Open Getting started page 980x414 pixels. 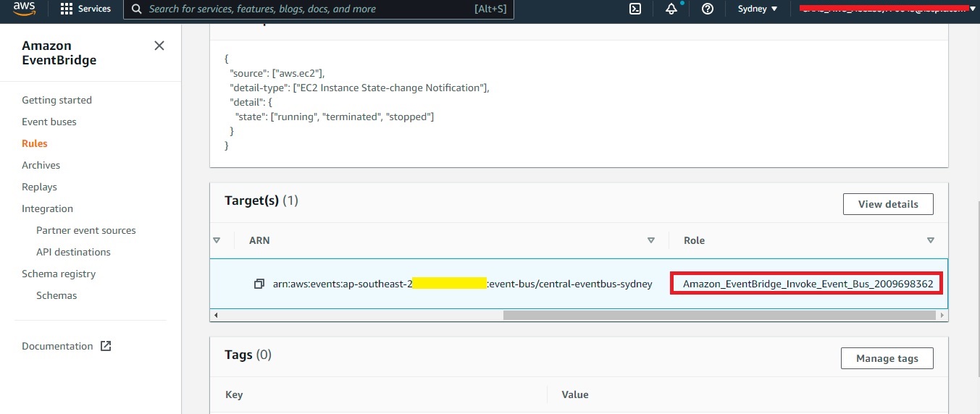pos(56,100)
